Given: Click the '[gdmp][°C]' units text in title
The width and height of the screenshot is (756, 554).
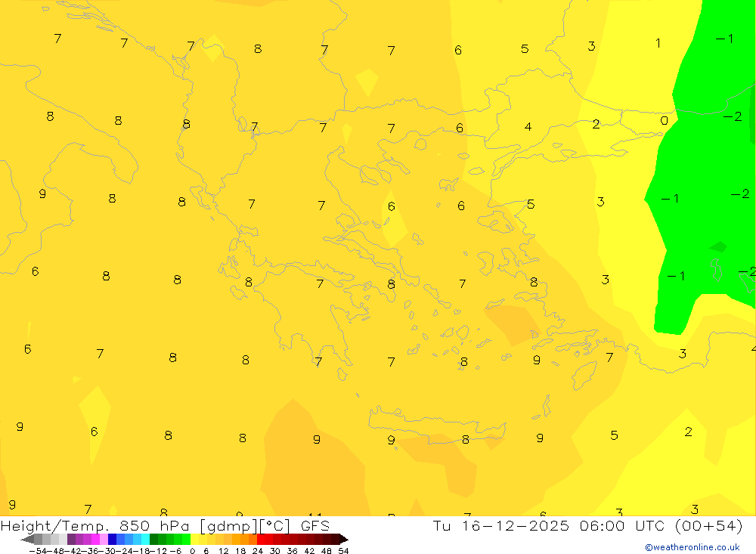Looking at the screenshot, I should 245,526.
